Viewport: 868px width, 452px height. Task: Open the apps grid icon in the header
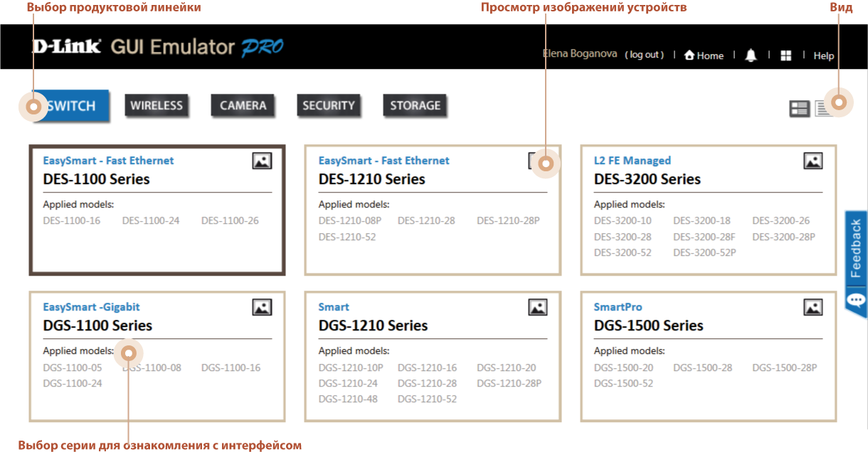click(785, 55)
